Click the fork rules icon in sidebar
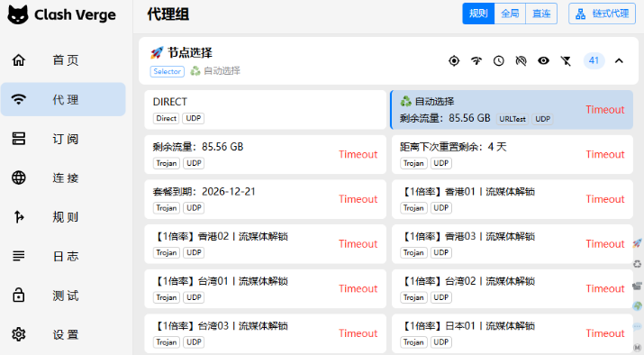 [19, 216]
